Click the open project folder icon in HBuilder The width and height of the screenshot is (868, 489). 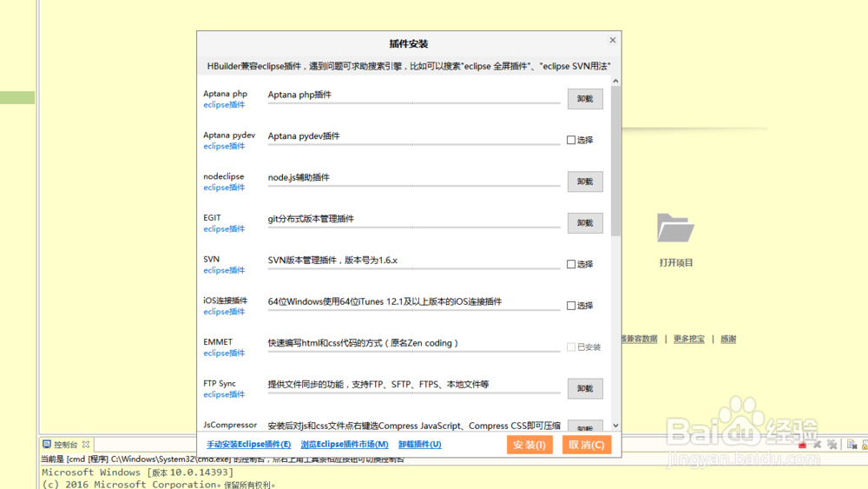[675, 228]
